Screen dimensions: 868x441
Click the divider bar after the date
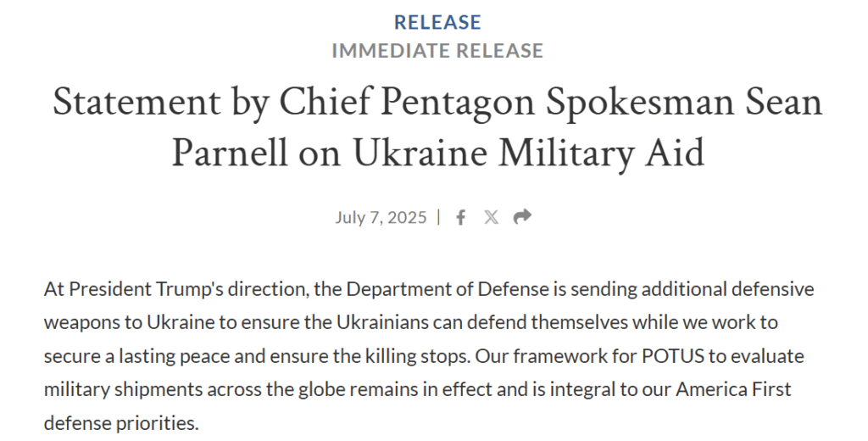439,217
